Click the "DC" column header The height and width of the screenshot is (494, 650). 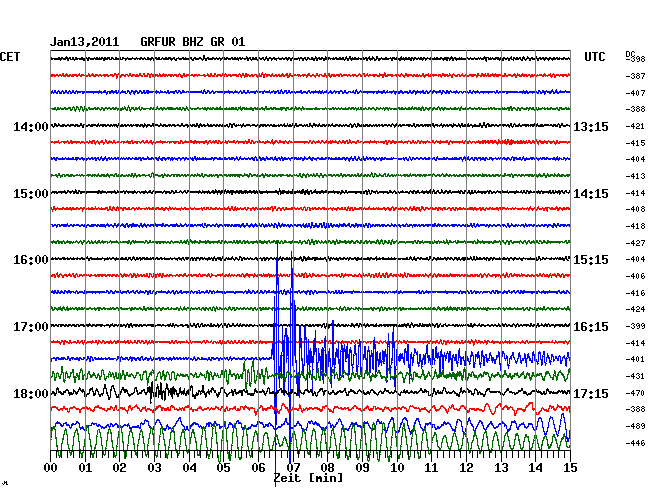pyautogui.click(x=630, y=54)
